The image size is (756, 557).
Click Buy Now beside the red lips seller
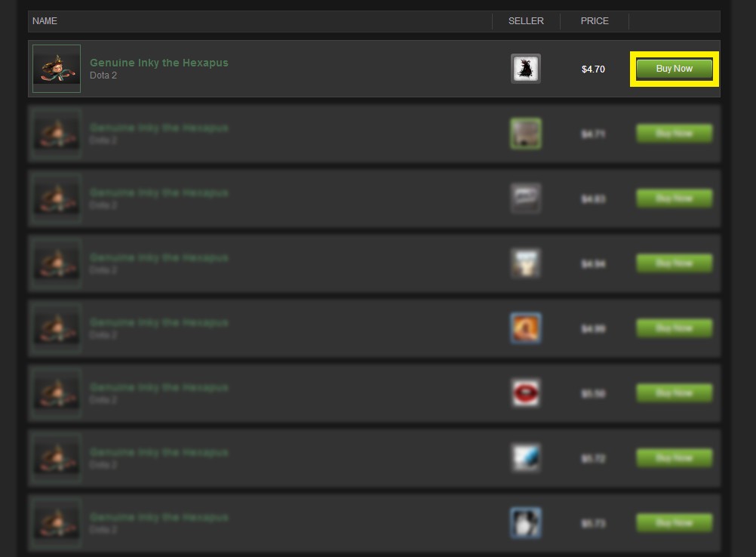(674, 393)
